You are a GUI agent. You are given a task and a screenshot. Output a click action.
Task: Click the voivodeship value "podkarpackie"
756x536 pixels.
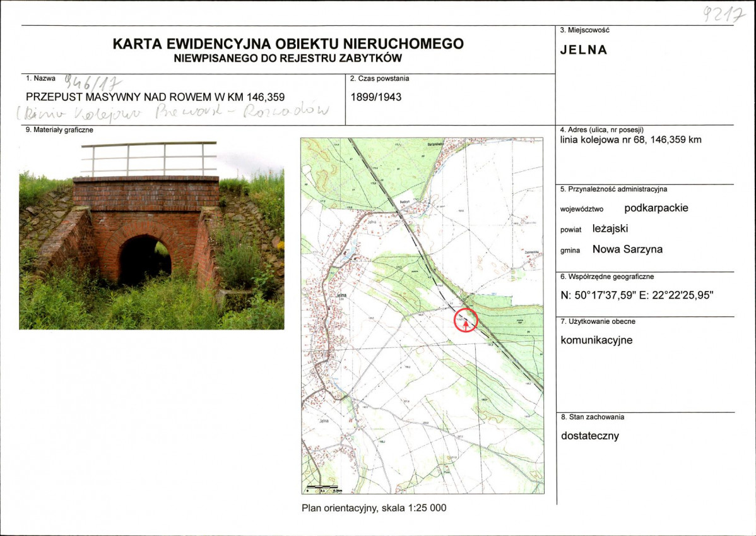[x=656, y=208]
